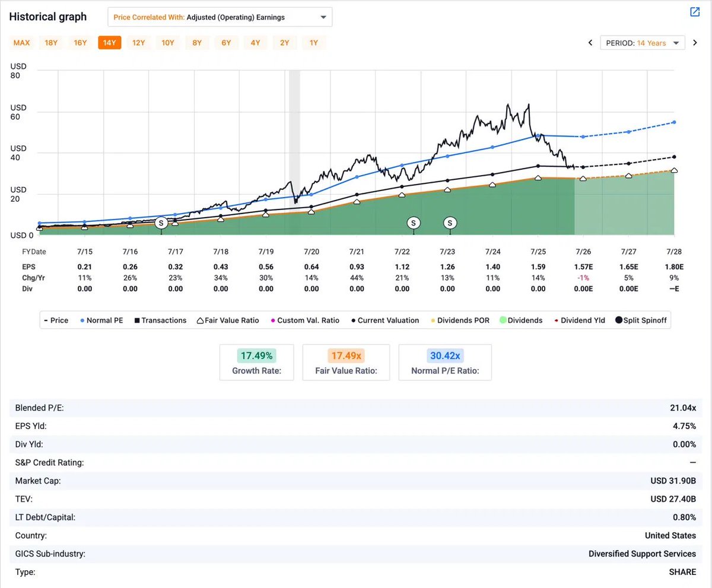Viewport: 712px width, 588px height.
Task: Click the 17.49x Fair Value Ratio box
Action: pos(346,362)
